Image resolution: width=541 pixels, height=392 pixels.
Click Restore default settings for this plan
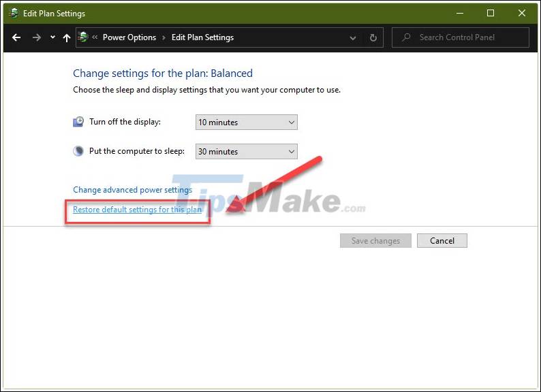[137, 210]
